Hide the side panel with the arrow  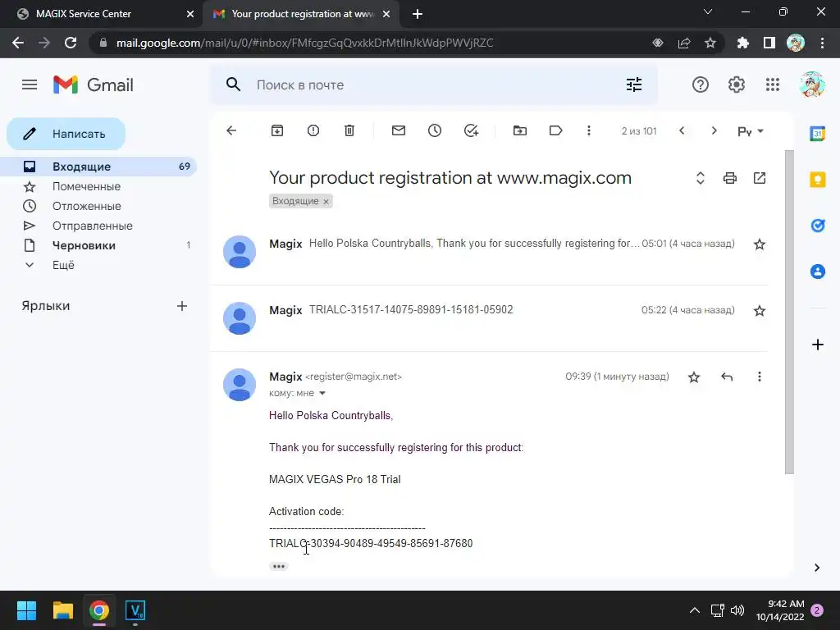(x=817, y=568)
